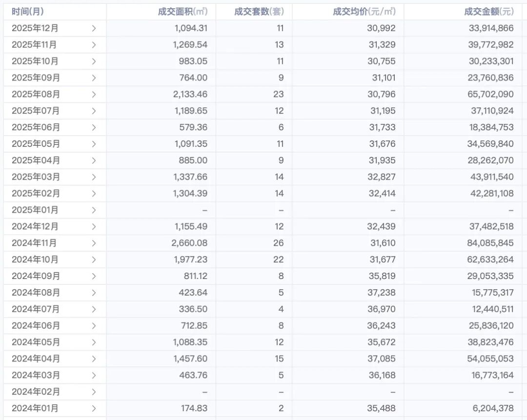Open details arrow for 2025年01月

pos(94,210)
